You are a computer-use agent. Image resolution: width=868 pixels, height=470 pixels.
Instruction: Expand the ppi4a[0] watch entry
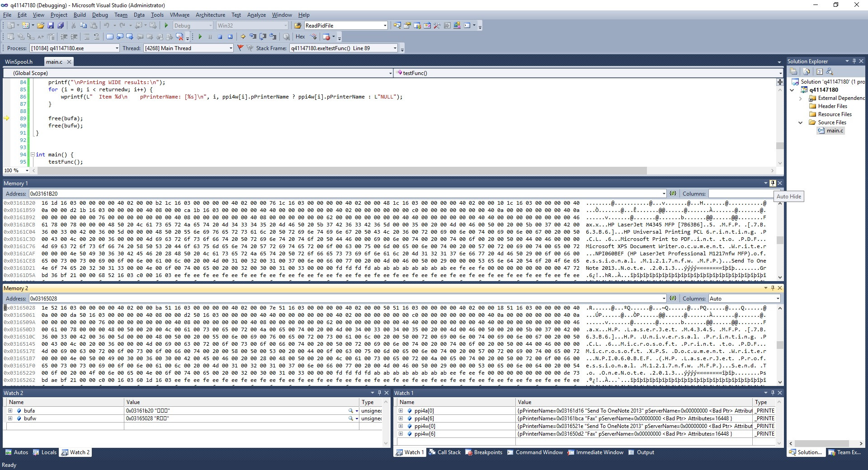pyautogui.click(x=401, y=411)
